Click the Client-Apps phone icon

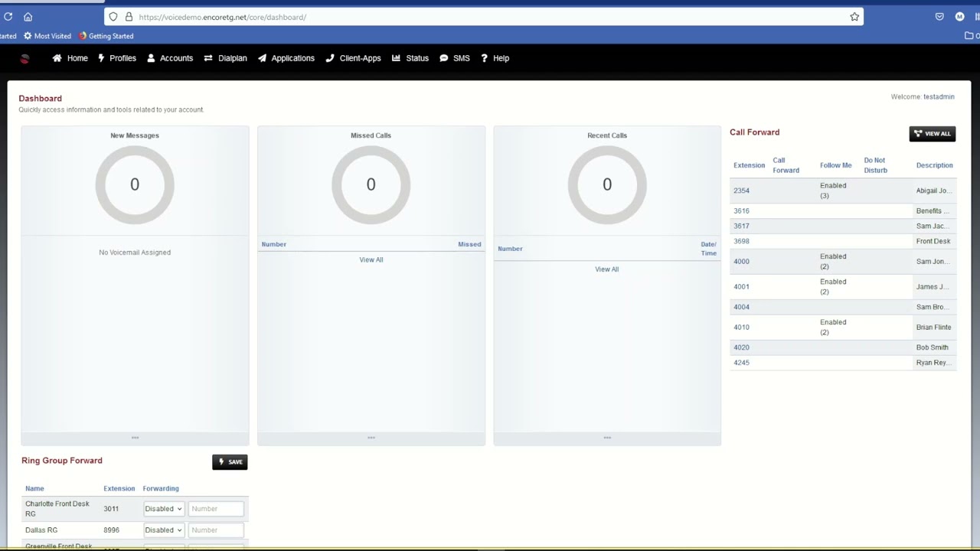[330, 58]
